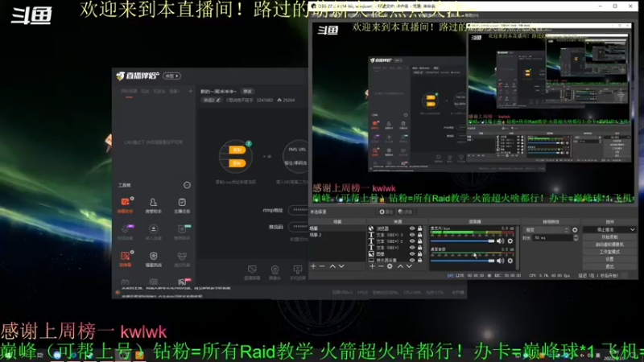644x362 pixels.
Task: Hide the image source via eye icon
Action: coord(412,253)
